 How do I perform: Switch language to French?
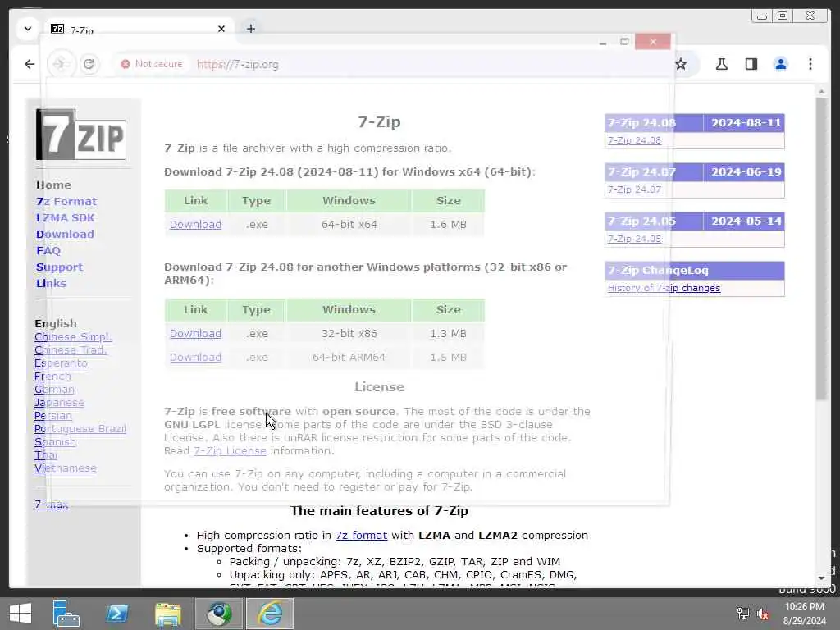(x=52, y=376)
